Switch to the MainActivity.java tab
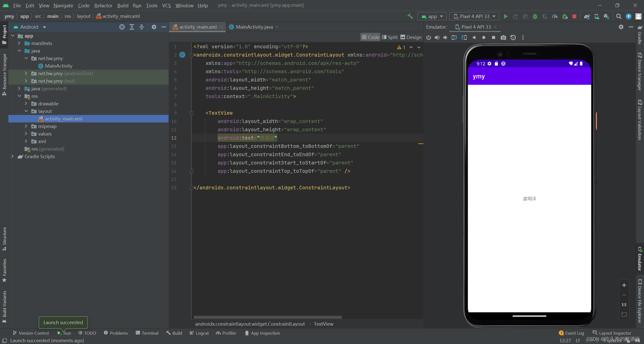 pyautogui.click(x=254, y=27)
